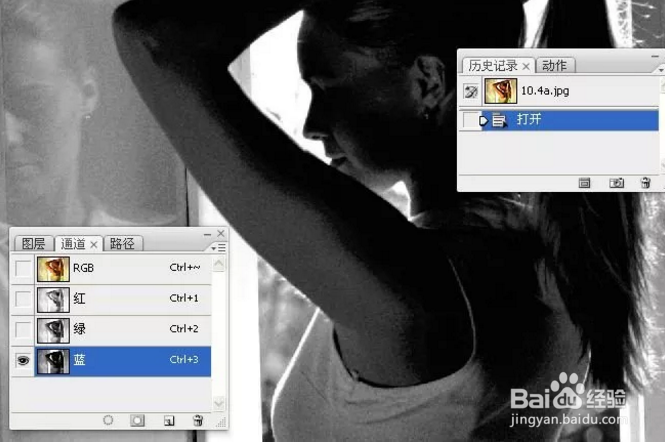Click the Ctrl+1 shortcut text
This screenshot has width=665, height=443.
point(184,298)
